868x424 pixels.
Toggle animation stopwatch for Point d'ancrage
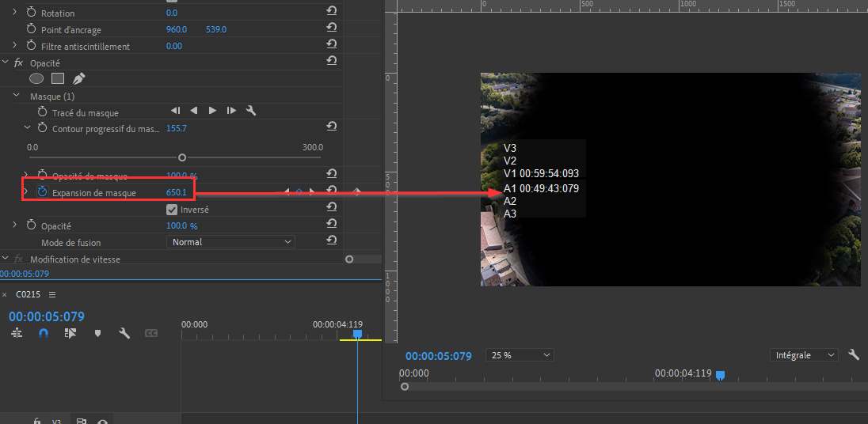click(x=31, y=29)
